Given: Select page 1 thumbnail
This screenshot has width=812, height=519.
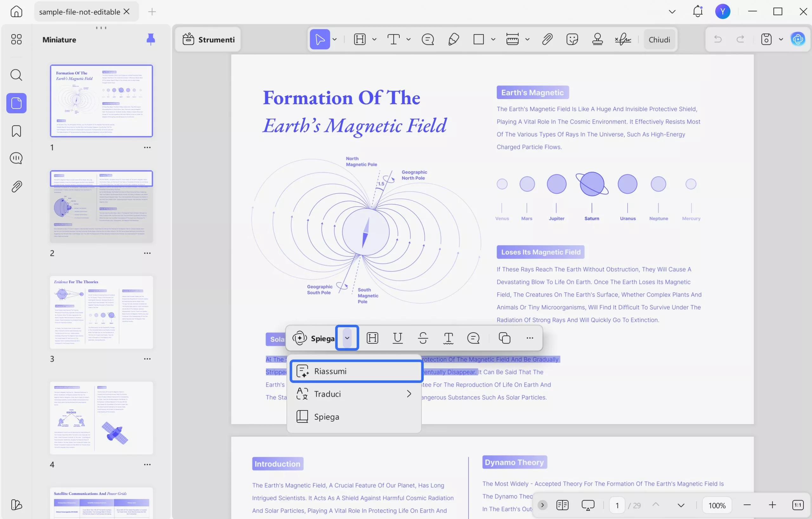Looking at the screenshot, I should pyautogui.click(x=101, y=101).
